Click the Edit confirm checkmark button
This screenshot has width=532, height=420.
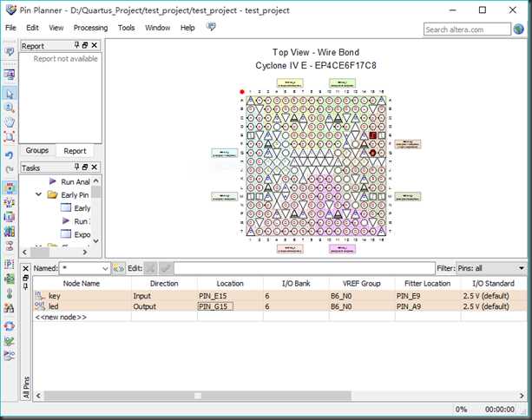pos(167,268)
